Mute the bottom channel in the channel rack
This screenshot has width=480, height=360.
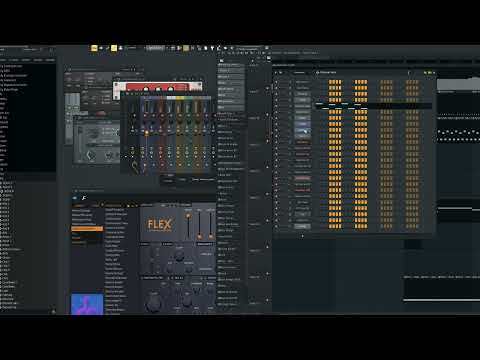pos(276,226)
